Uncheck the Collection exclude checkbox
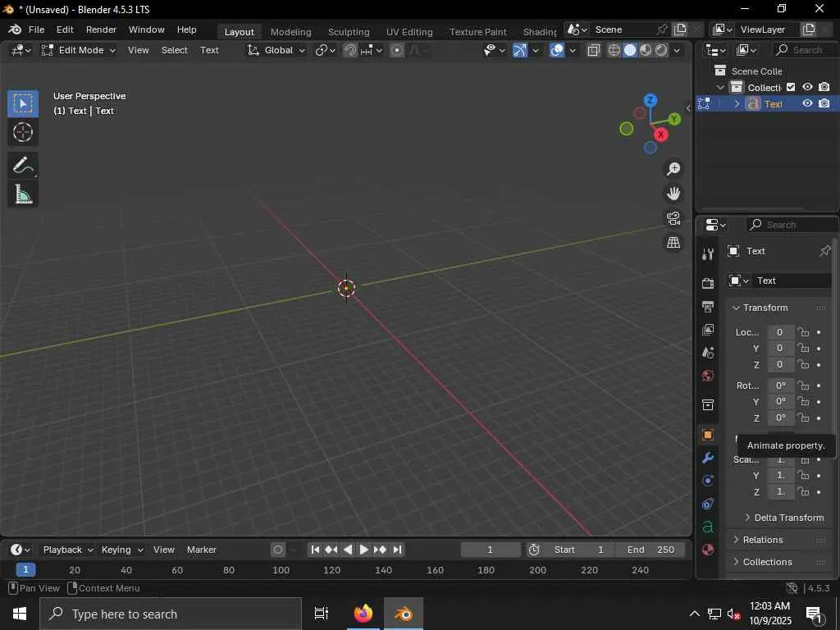840x630 pixels. point(791,87)
